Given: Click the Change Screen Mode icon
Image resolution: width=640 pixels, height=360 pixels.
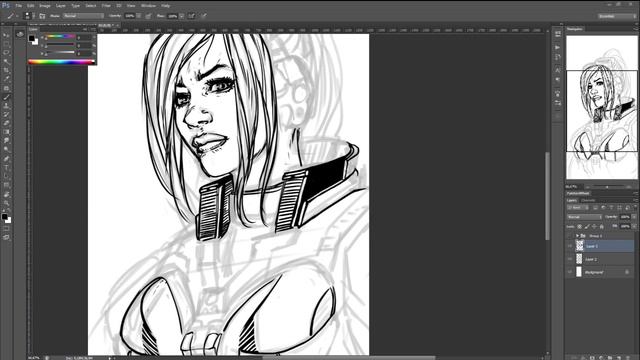Looking at the screenshot, I should point(6,237).
